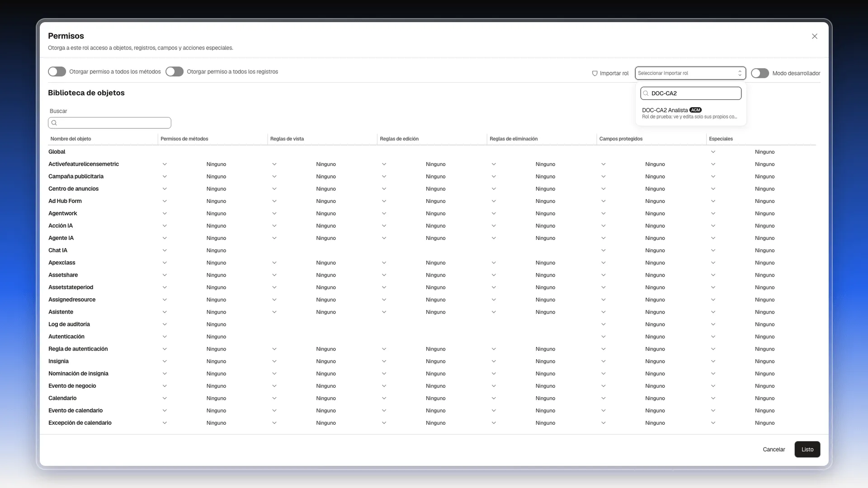Click the Cancelar button

coord(774,450)
